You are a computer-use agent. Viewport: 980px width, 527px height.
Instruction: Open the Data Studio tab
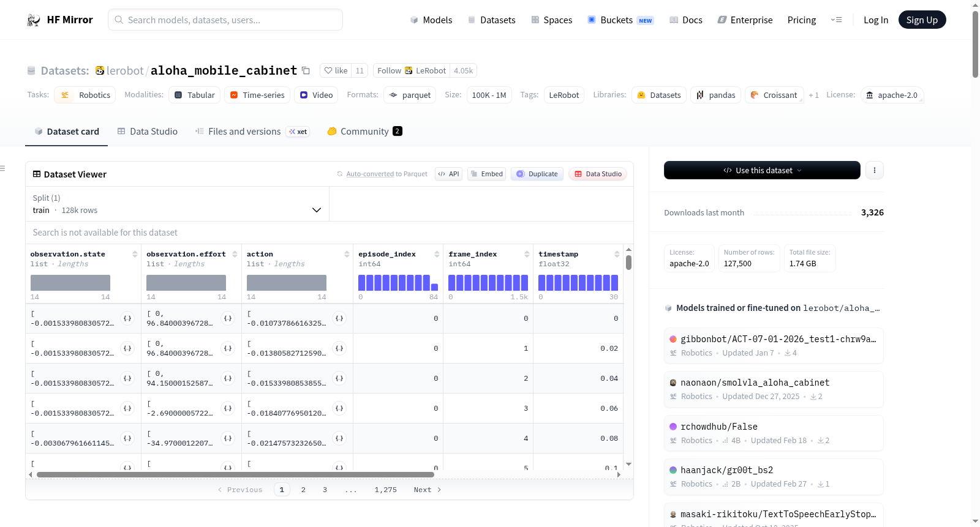148,132
